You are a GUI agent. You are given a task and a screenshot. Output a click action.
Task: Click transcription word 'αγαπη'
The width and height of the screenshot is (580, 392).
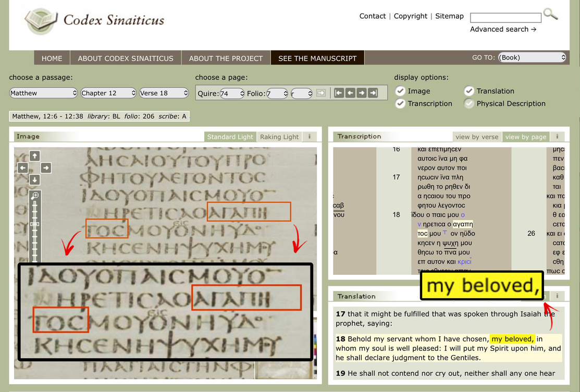coord(463,224)
